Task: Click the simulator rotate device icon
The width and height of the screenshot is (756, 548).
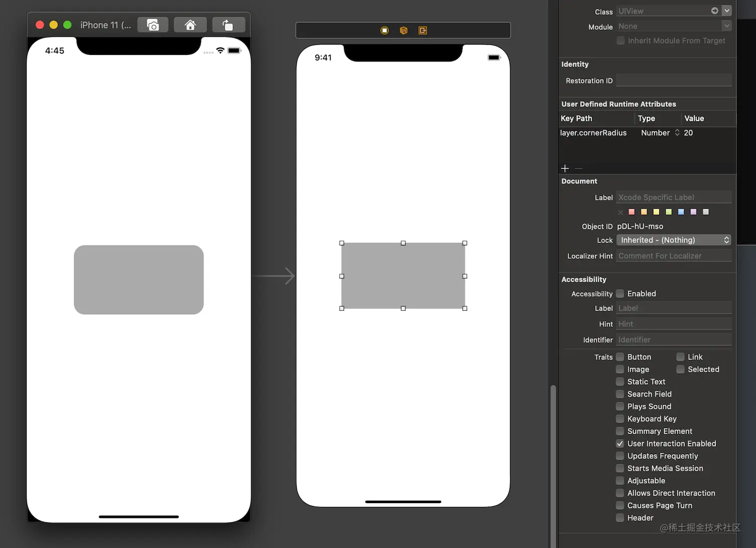Action: coord(228,25)
